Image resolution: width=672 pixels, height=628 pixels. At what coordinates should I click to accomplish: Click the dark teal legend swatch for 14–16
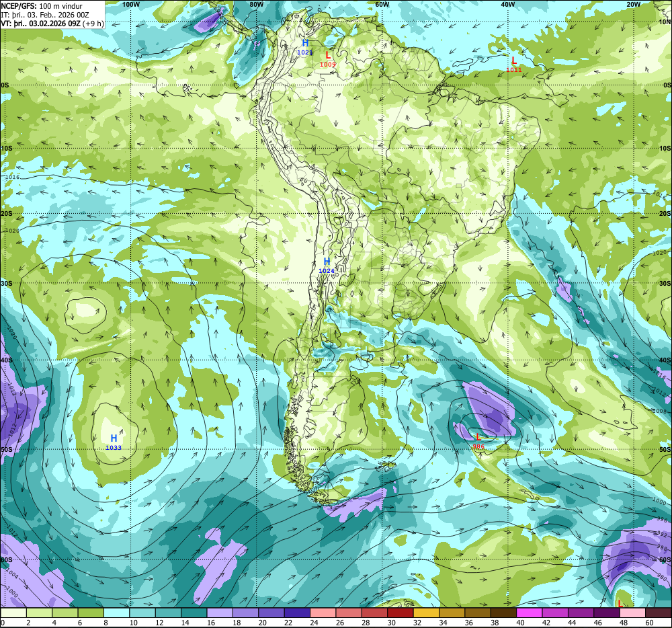(x=194, y=613)
